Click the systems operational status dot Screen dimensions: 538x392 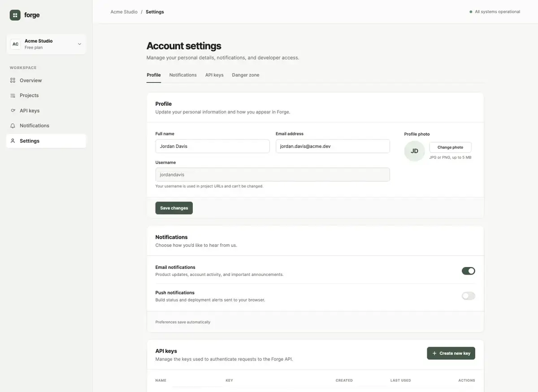pos(471,12)
